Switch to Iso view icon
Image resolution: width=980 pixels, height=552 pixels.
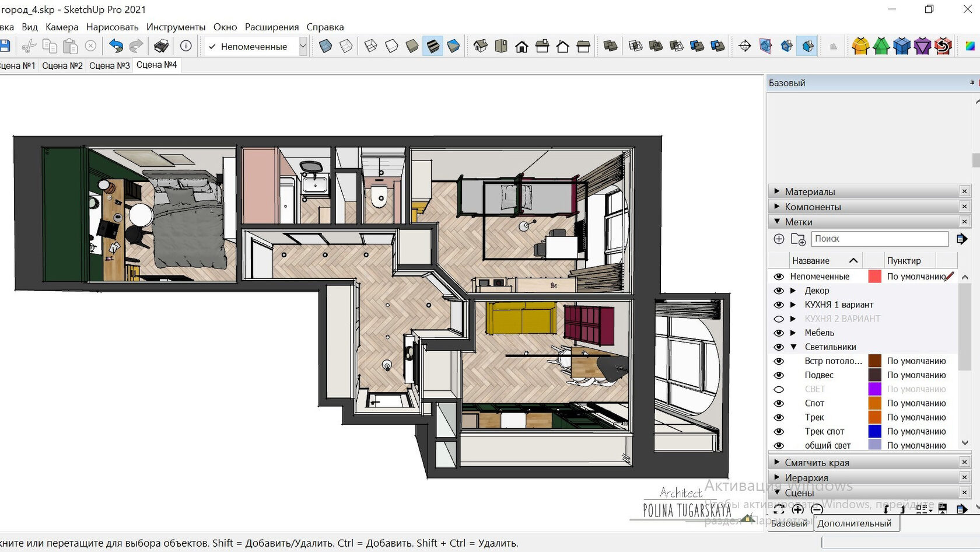click(481, 46)
